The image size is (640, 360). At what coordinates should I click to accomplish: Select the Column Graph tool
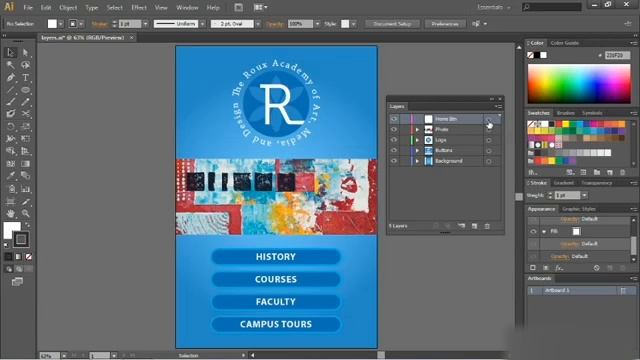point(25,189)
